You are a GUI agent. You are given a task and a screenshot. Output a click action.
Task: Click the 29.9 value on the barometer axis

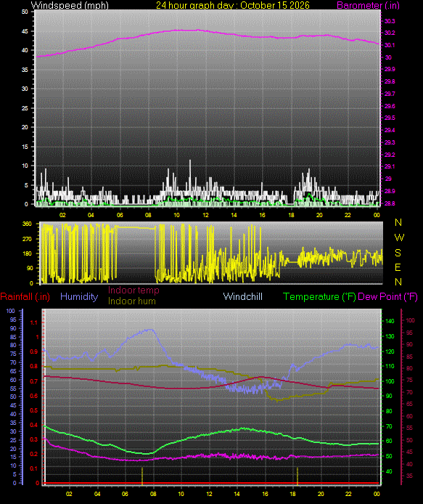[390, 70]
